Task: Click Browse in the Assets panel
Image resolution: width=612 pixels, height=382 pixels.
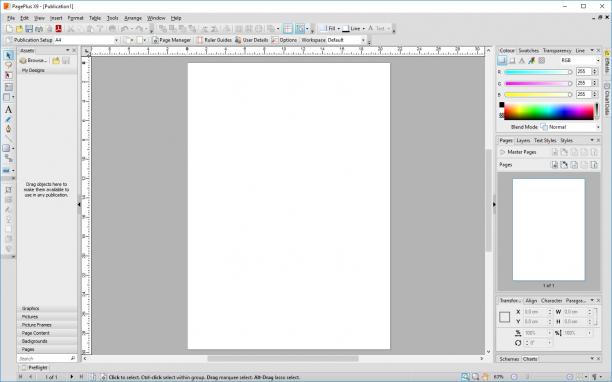Action: (34, 60)
